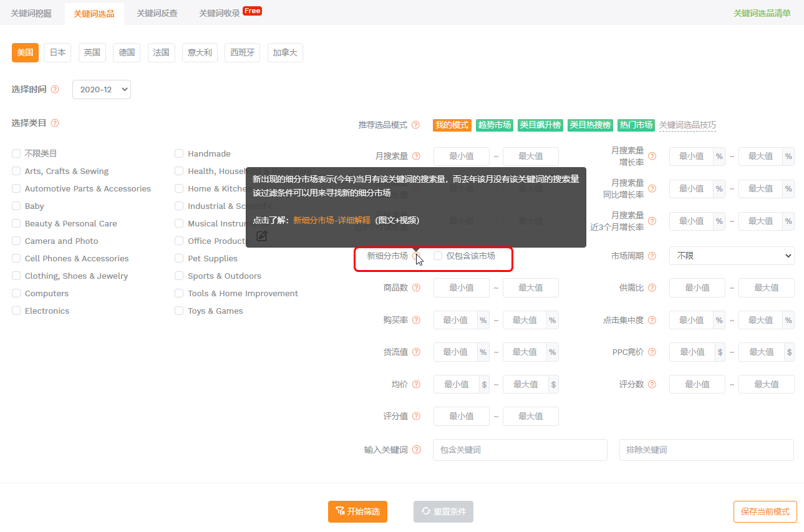Click help icon next to 供需比
This screenshot has height=532, width=804.
[652, 288]
